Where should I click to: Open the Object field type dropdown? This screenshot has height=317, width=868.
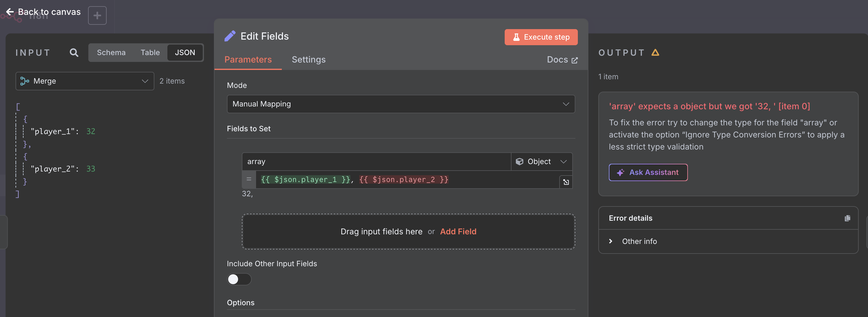[x=542, y=162]
